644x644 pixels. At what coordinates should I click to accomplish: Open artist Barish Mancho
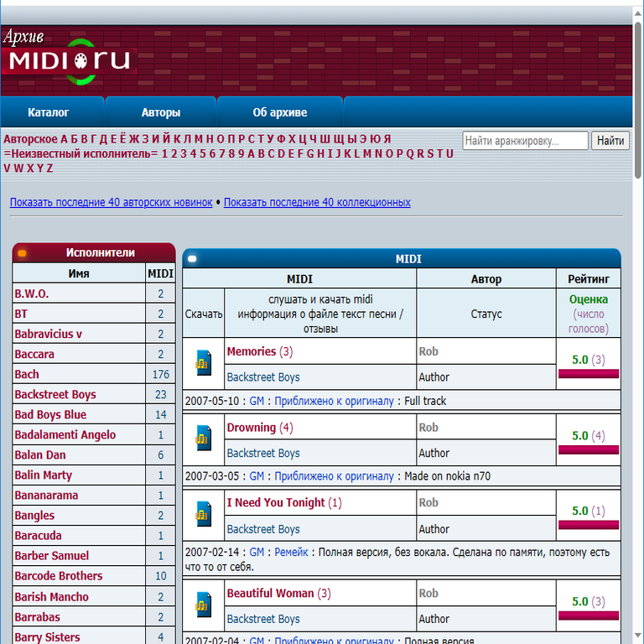coord(51,596)
